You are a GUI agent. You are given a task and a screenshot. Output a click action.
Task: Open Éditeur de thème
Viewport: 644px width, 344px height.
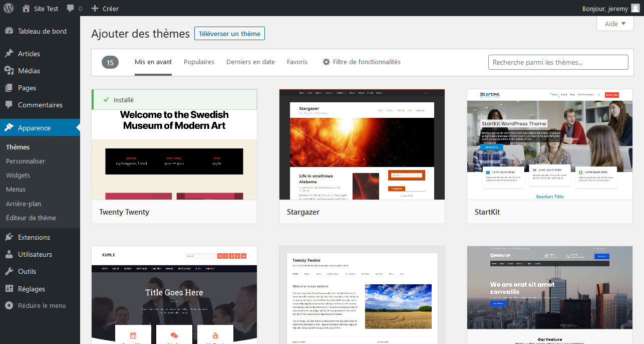pyautogui.click(x=31, y=218)
